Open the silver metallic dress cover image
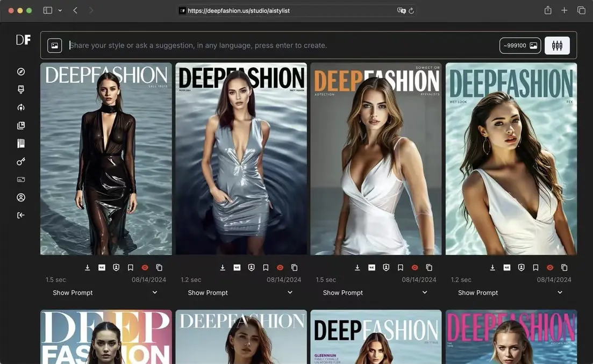Screen dimensions: 593x364 click(x=241, y=159)
